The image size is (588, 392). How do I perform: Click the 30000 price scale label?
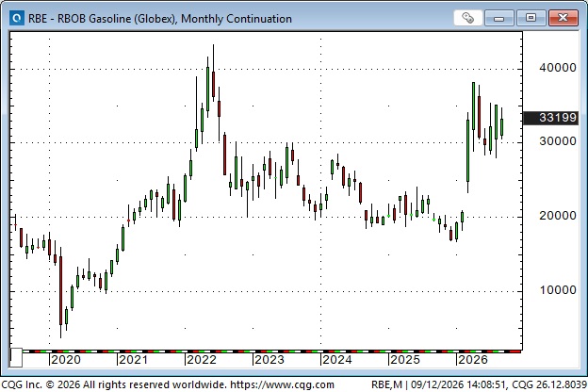(558, 141)
